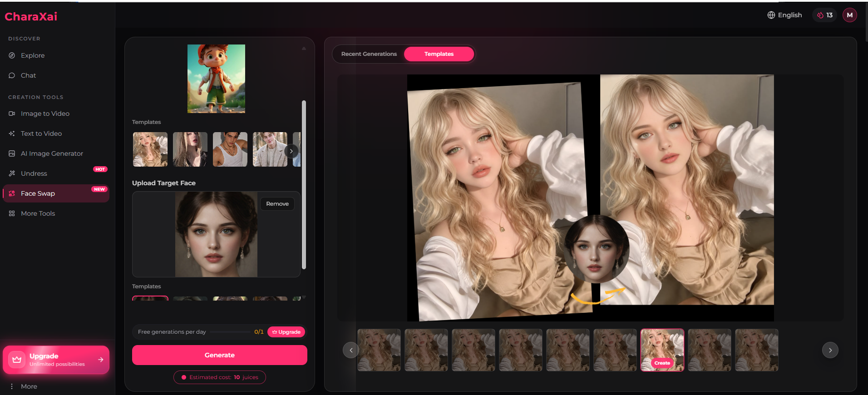This screenshot has width=868, height=395.
Task: Select the first thumbnail in bottom carousel
Action: tap(379, 350)
